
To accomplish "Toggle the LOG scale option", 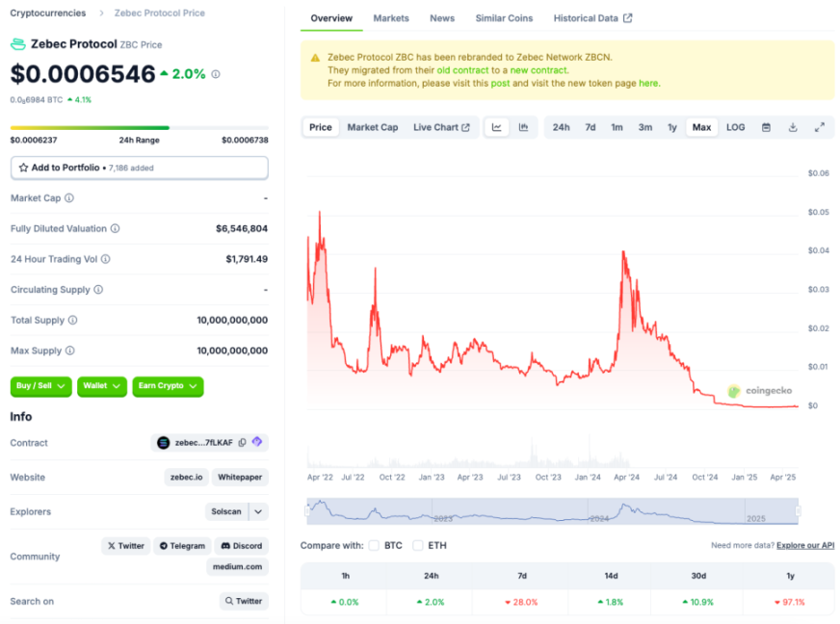I will coord(735,127).
